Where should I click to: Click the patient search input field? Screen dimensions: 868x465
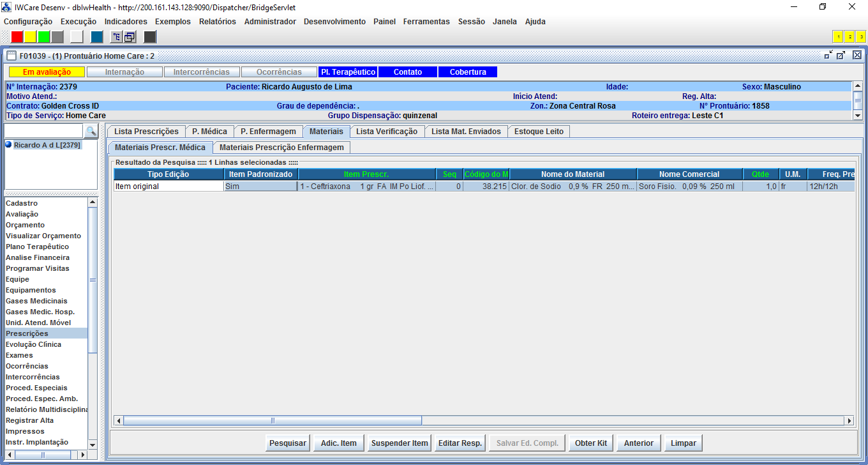[44, 132]
